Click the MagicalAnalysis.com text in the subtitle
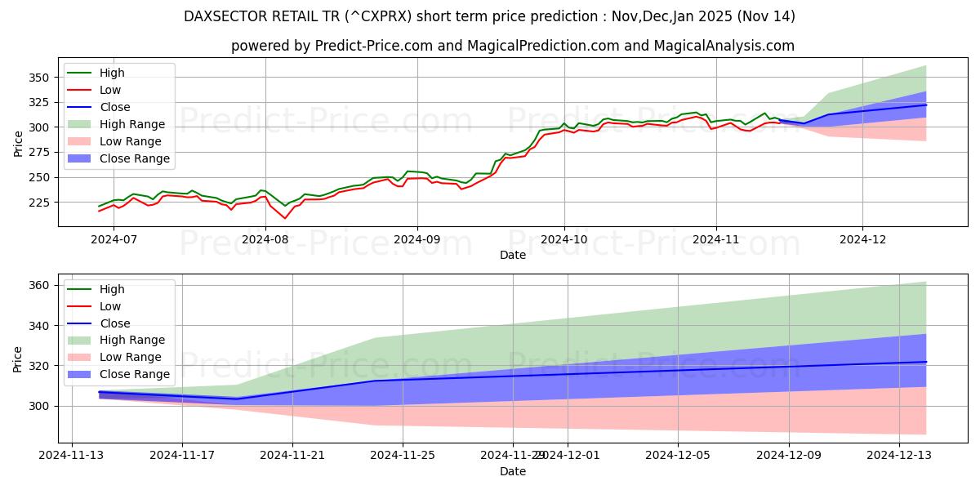Image resolution: width=980 pixels, height=490 pixels. click(x=725, y=46)
